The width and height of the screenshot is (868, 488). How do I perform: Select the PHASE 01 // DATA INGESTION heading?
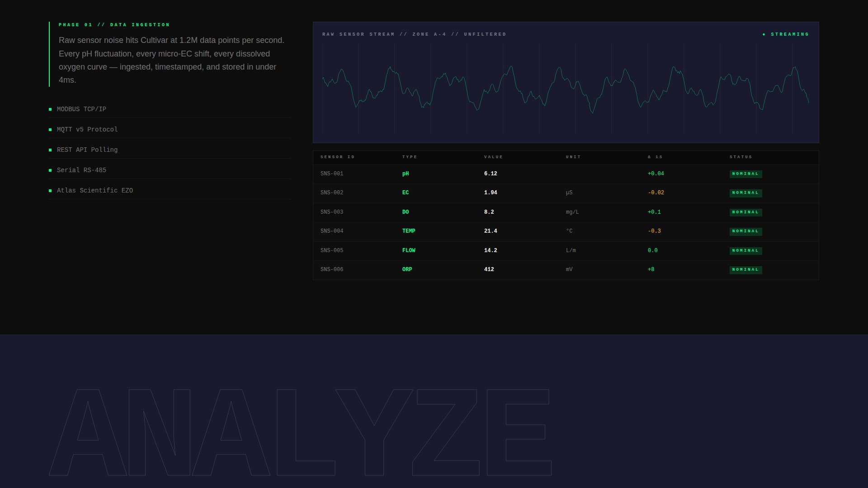113,25
